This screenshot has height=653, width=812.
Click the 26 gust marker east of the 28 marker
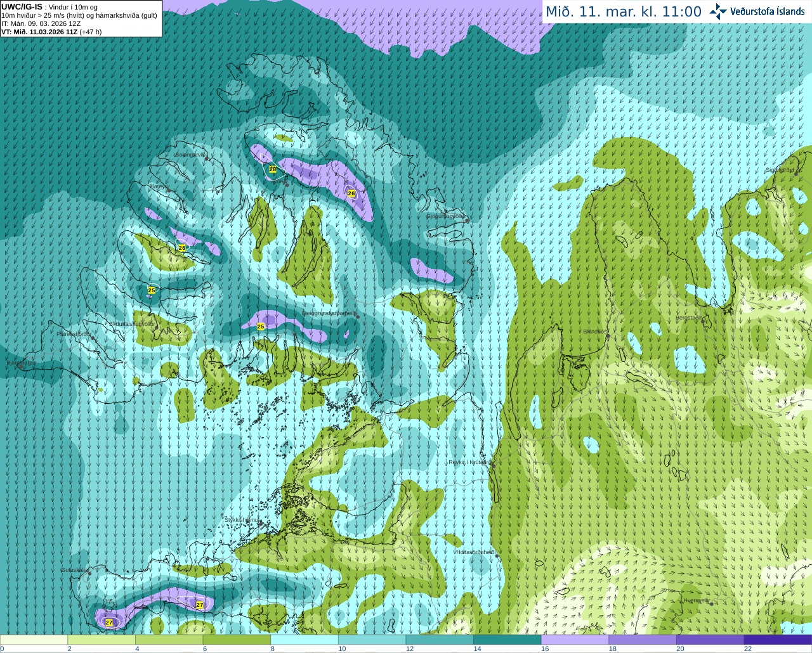tap(351, 193)
